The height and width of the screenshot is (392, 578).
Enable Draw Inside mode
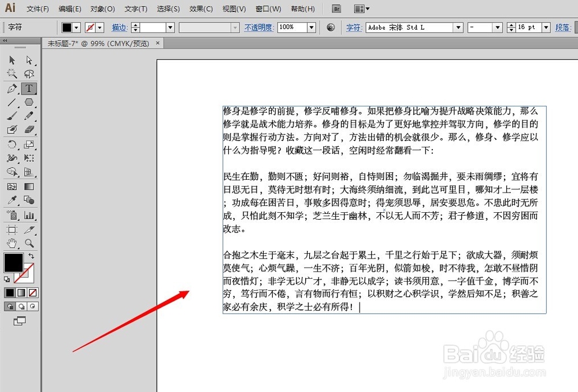click(33, 306)
